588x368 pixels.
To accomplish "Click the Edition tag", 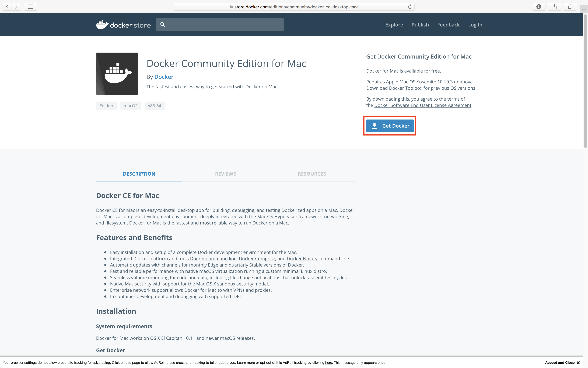I will pos(106,106).
